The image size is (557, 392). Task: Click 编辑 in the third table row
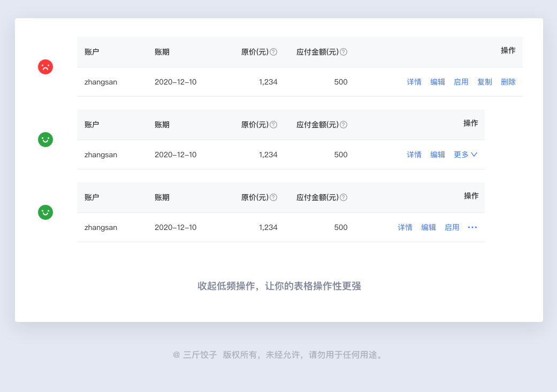(429, 228)
